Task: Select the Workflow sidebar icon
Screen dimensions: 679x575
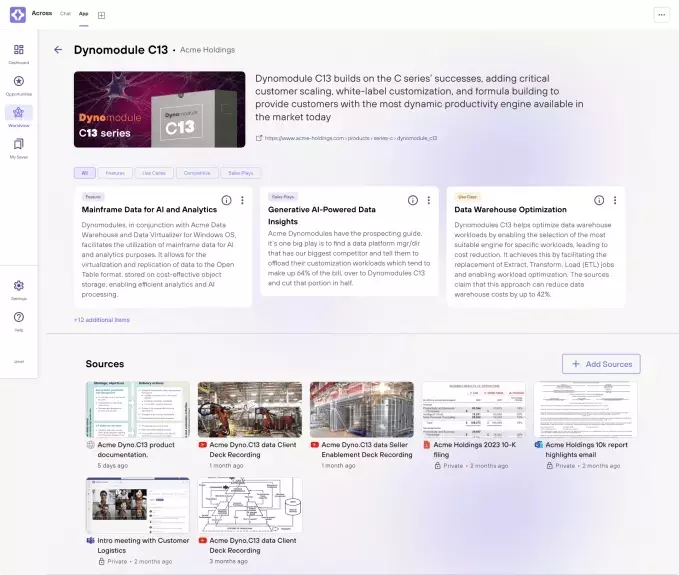Action: tap(19, 114)
